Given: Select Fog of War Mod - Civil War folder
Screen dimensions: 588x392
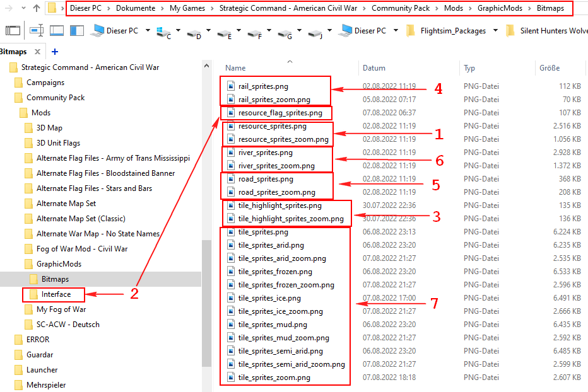Looking at the screenshot, I should (x=82, y=249).
